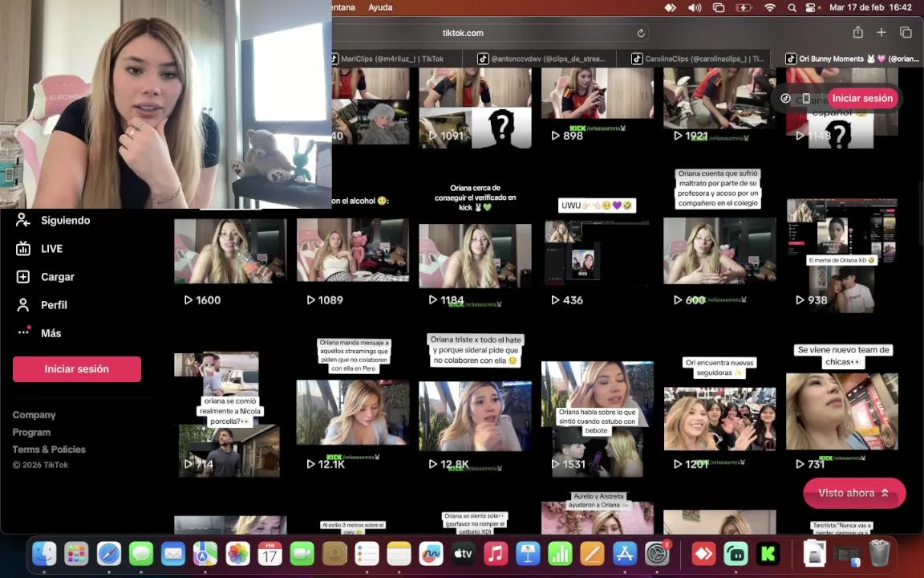The width and height of the screenshot is (924, 578).
Task: Click the screen mirroring icon in the menu bar
Action: [x=719, y=8]
